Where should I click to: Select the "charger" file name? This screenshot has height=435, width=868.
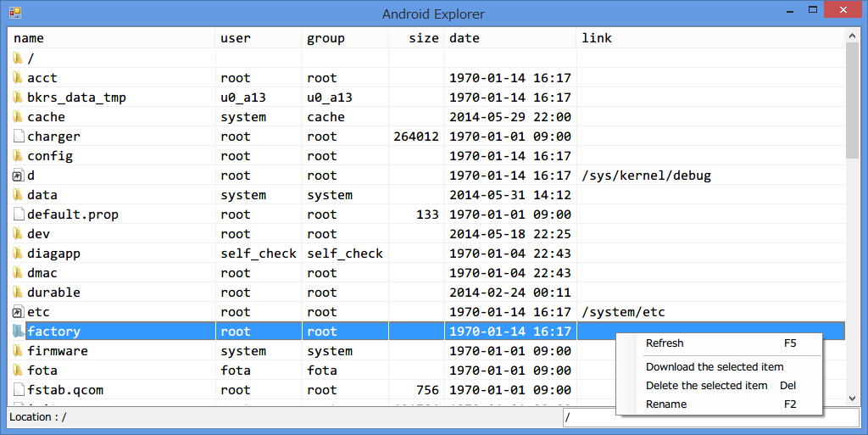point(53,137)
